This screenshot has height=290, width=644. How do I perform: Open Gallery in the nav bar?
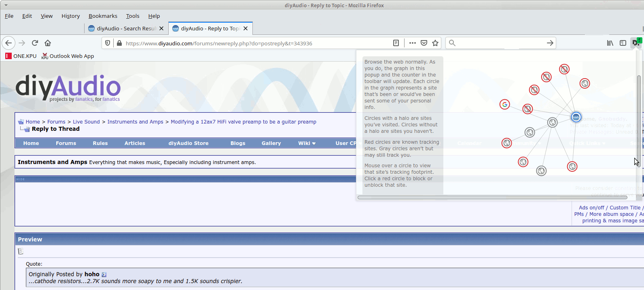point(271,143)
